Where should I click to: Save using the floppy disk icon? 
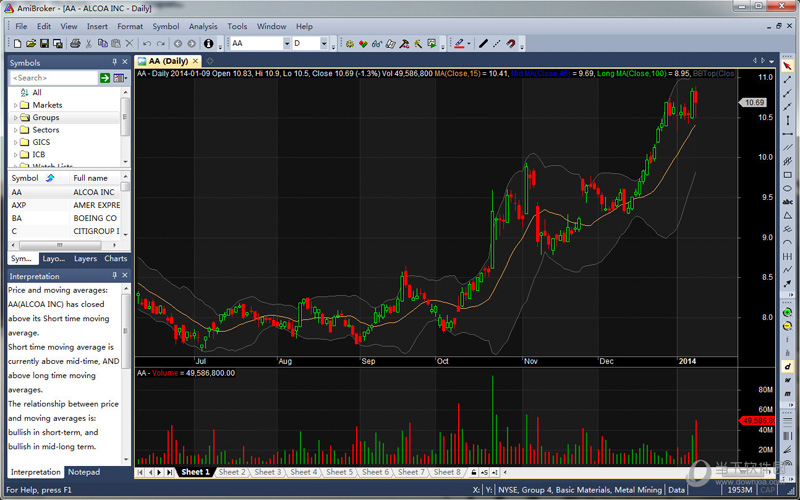[x=44, y=44]
